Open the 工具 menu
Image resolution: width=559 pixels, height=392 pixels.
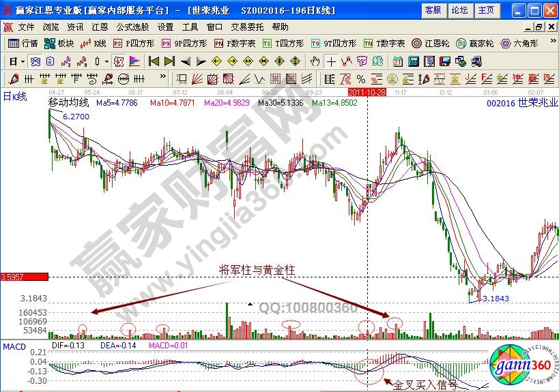[190, 27]
